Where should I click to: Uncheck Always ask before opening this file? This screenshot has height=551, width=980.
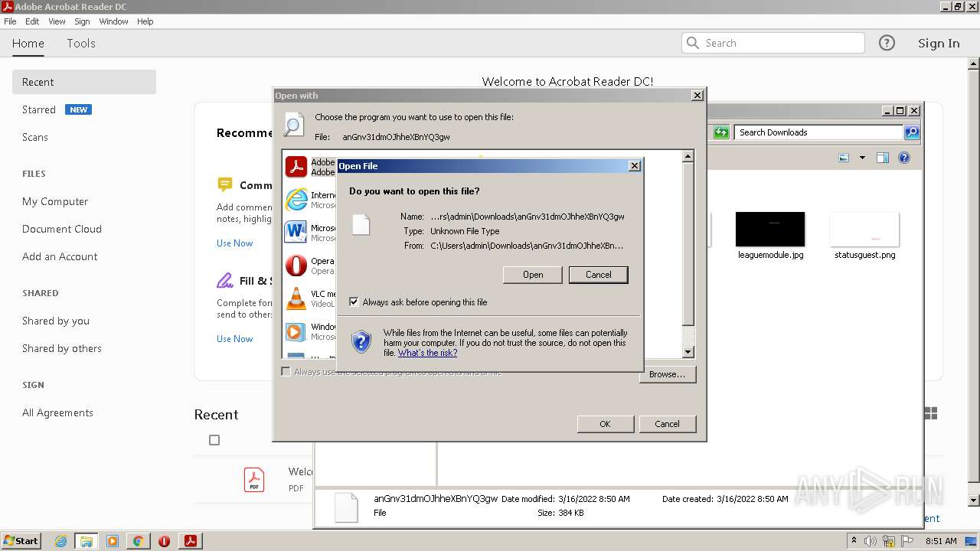point(354,302)
